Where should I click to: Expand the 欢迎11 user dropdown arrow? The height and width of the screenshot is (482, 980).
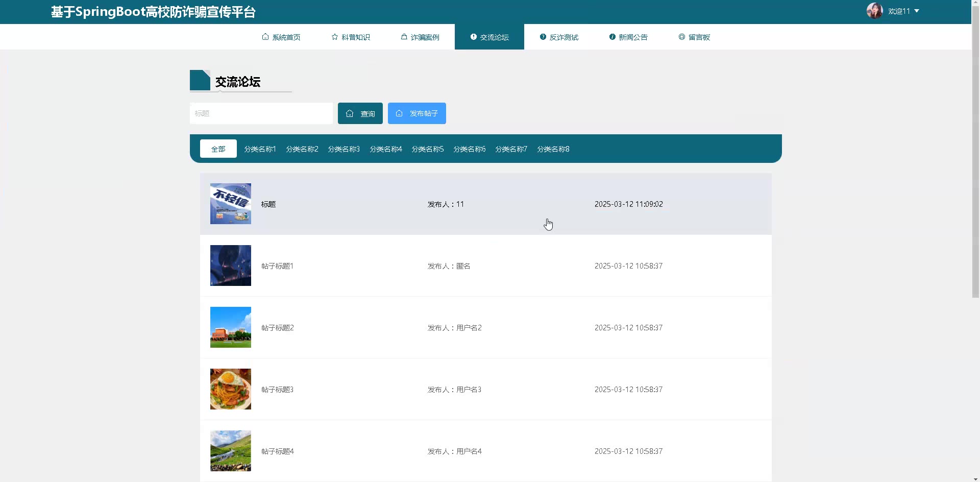917,11
